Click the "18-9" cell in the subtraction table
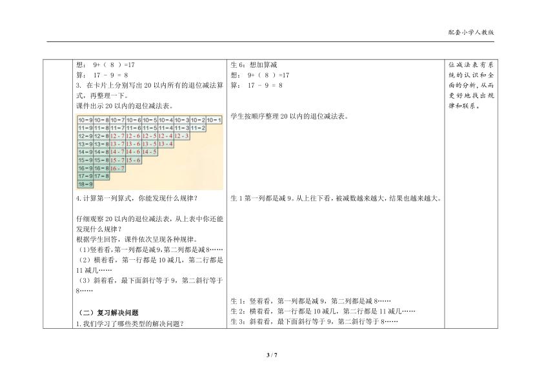 (x=86, y=184)
